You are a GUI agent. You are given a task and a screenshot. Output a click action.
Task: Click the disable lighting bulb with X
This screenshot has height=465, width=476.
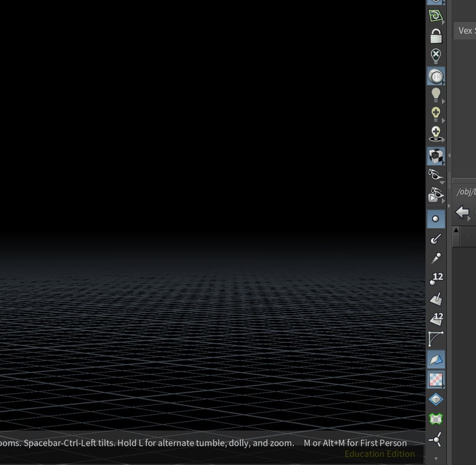coord(436,56)
